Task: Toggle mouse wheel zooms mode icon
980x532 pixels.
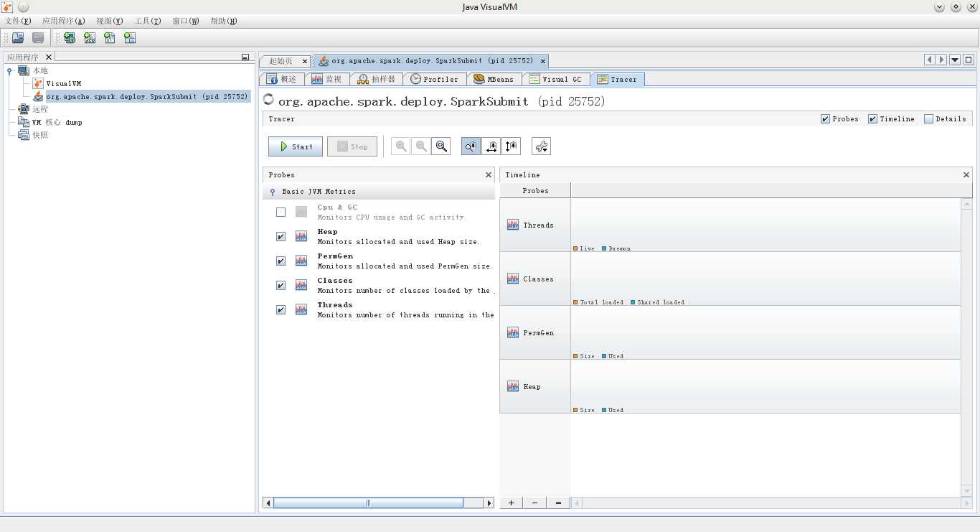Action: [471, 146]
